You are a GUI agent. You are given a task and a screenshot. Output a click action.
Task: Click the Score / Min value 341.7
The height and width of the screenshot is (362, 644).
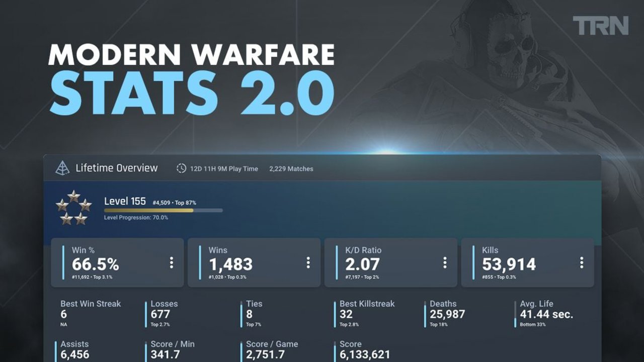(166, 355)
